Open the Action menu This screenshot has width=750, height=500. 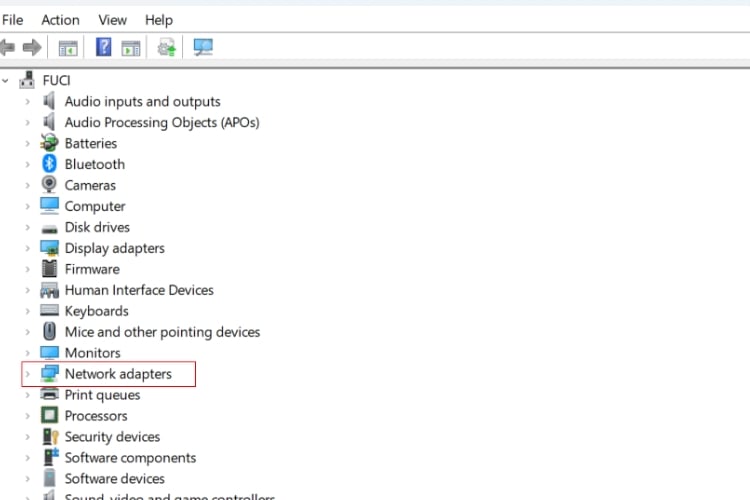(x=60, y=20)
